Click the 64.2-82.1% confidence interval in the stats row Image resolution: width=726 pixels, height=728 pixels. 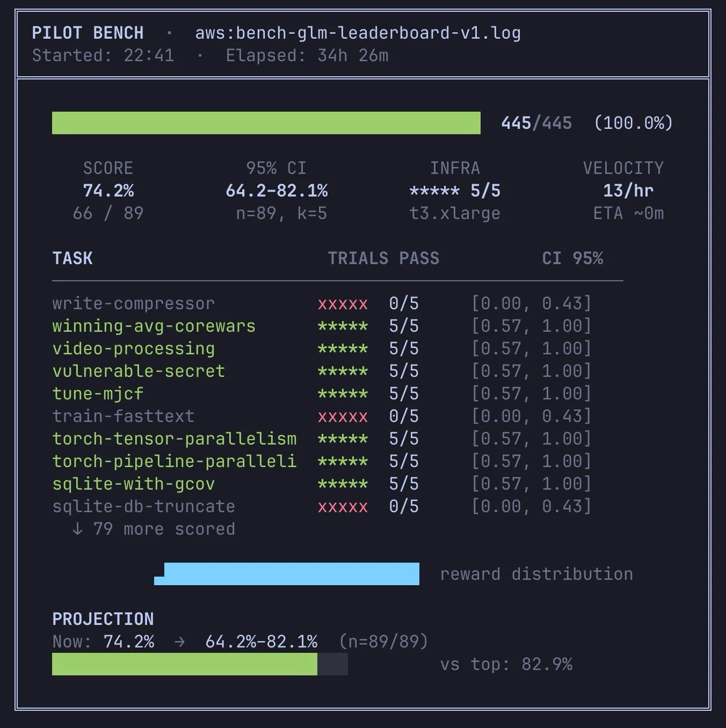276,191
